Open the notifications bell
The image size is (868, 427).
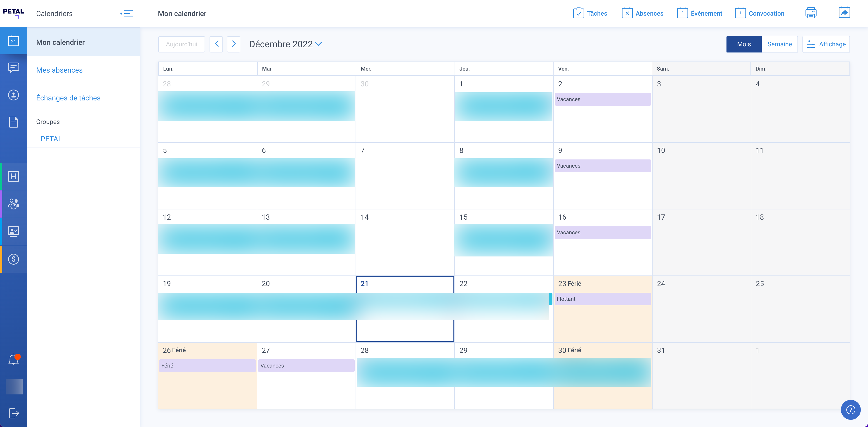[x=14, y=359]
